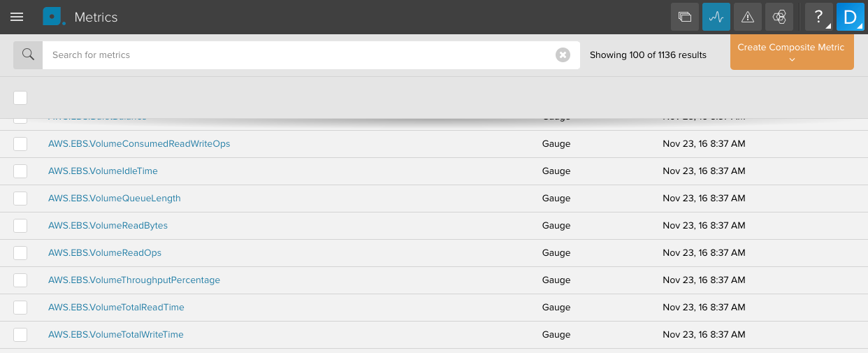
Task: Open the dashboards icon in top bar
Action: tap(685, 17)
